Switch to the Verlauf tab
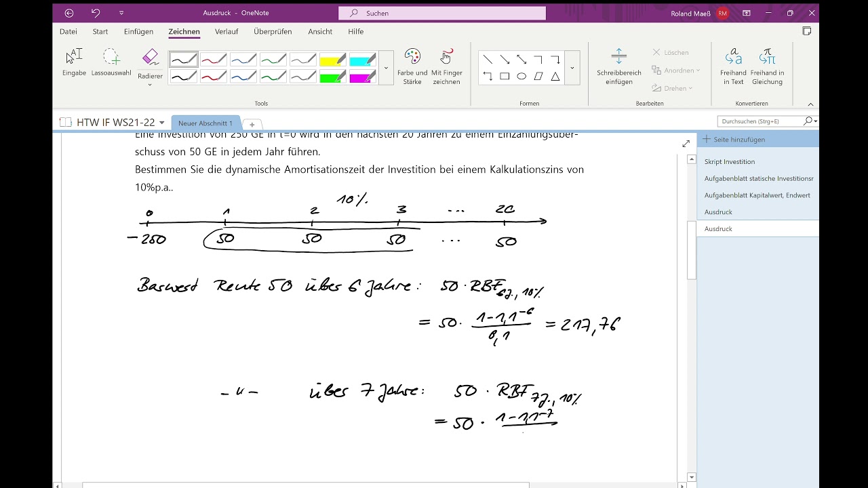 pyautogui.click(x=226, y=31)
